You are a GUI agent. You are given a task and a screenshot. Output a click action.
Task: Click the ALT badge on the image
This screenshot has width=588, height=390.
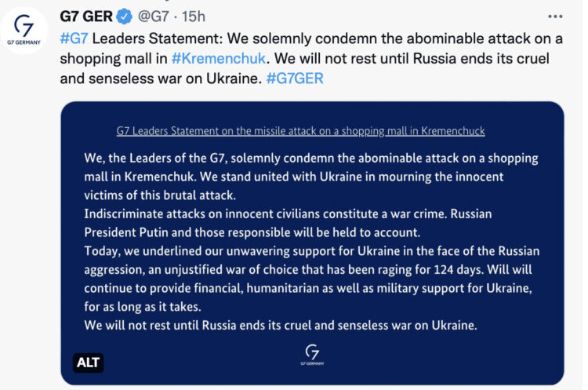pos(89,363)
